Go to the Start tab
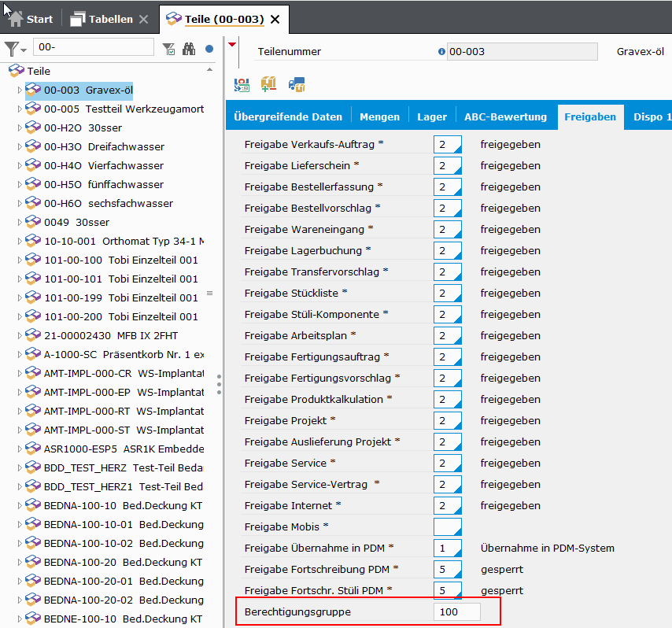The image size is (672, 628). tap(31, 19)
